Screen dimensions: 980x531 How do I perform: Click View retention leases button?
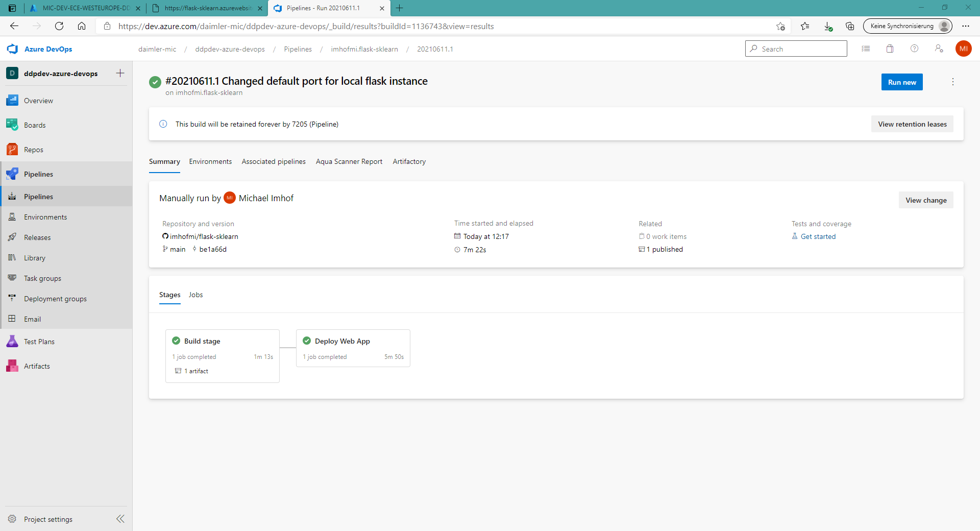912,124
